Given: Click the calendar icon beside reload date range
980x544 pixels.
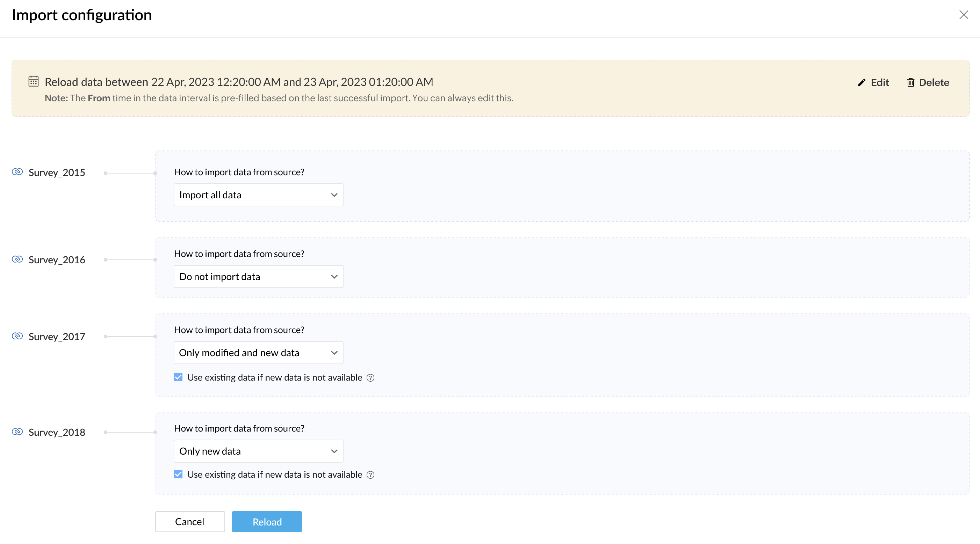Looking at the screenshot, I should click(34, 81).
